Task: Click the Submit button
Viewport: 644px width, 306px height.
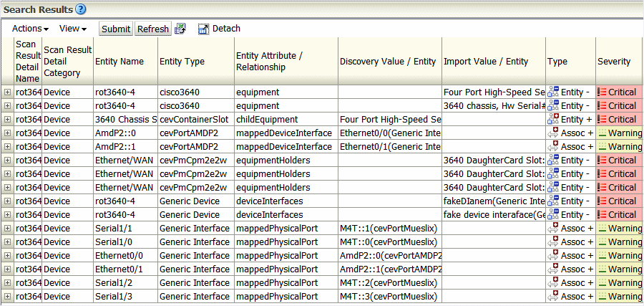Action: pos(116,29)
